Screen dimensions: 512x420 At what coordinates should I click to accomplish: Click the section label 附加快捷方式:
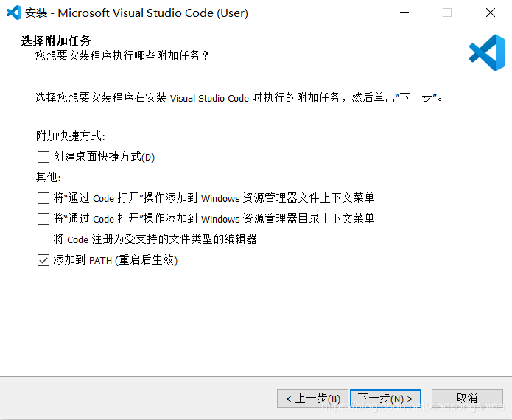71,136
